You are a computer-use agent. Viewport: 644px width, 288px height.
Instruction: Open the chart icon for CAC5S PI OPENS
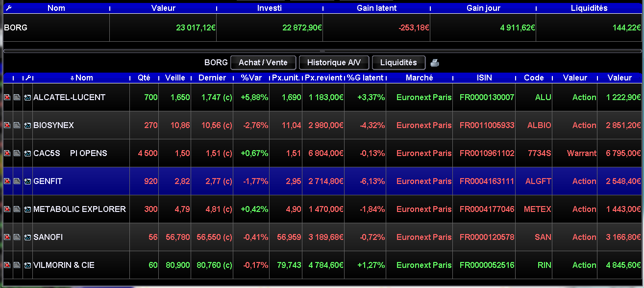tap(27, 154)
